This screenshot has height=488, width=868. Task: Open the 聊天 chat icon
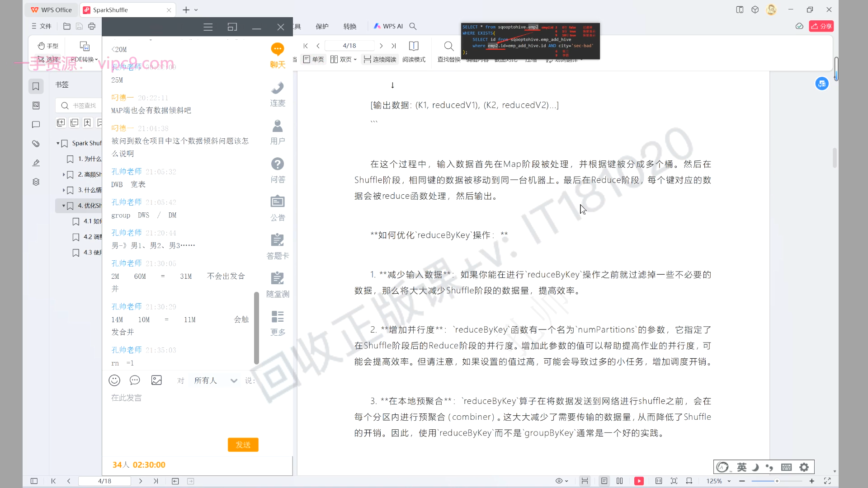(x=278, y=50)
